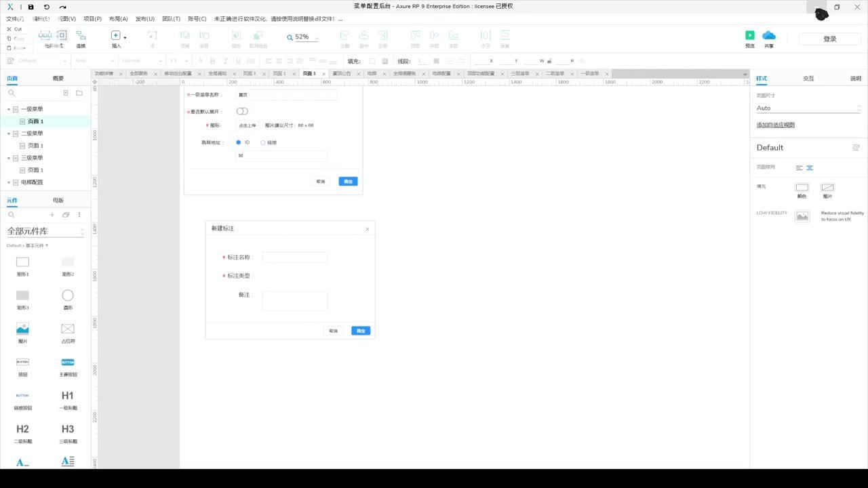Collapse the 一级菜单 tree node
The height and width of the screenshot is (488, 868).
coord(9,109)
